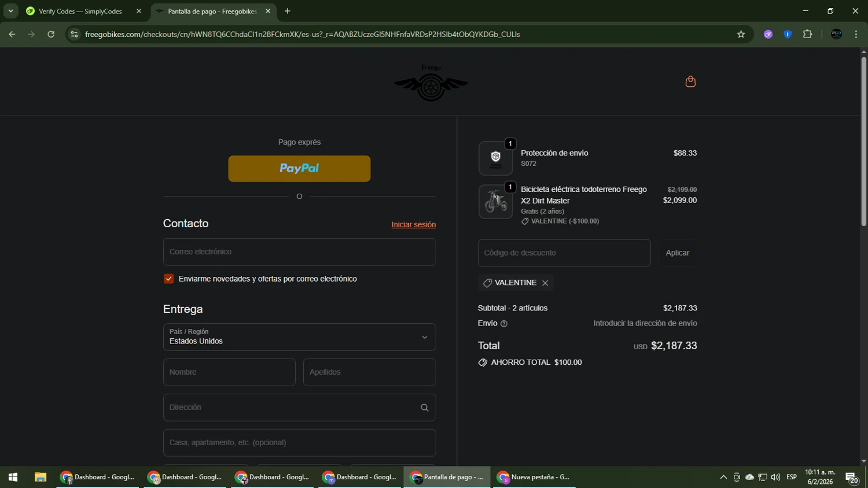This screenshot has height=488, width=868.
Task: Open the Chrome profile avatar
Action: pos(836,34)
